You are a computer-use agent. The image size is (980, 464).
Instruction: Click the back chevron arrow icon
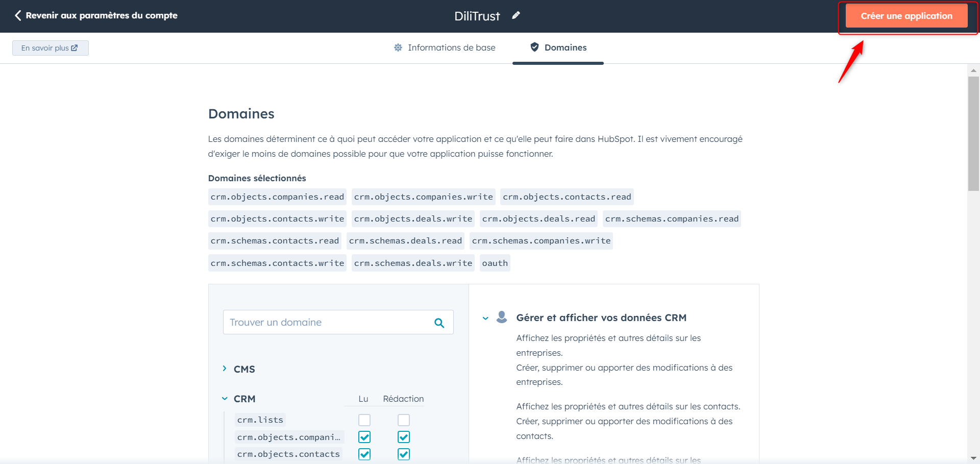18,15
